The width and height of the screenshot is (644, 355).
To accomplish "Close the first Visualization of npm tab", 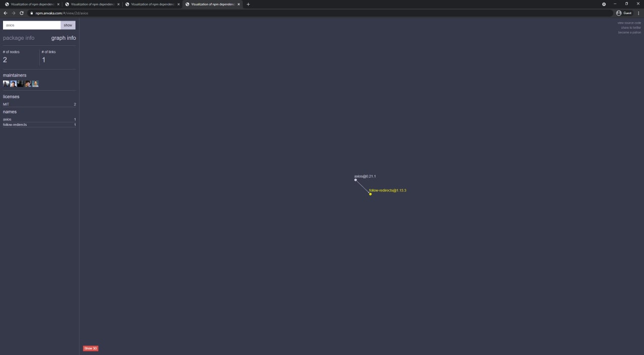I will click(x=58, y=4).
